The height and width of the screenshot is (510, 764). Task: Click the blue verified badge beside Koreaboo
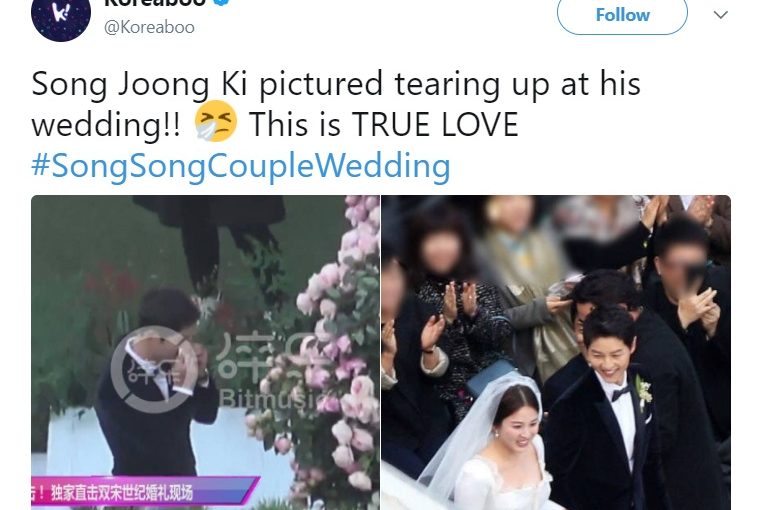[222, 2]
